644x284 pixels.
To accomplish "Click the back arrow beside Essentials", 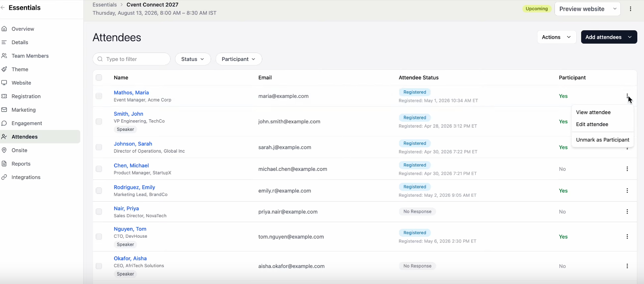I will pyautogui.click(x=3, y=8).
